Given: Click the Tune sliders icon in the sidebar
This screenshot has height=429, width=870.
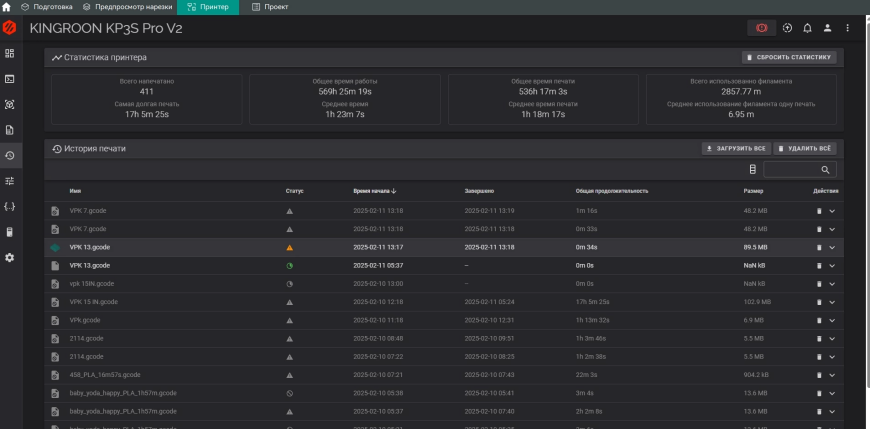Looking at the screenshot, I should tap(10, 181).
